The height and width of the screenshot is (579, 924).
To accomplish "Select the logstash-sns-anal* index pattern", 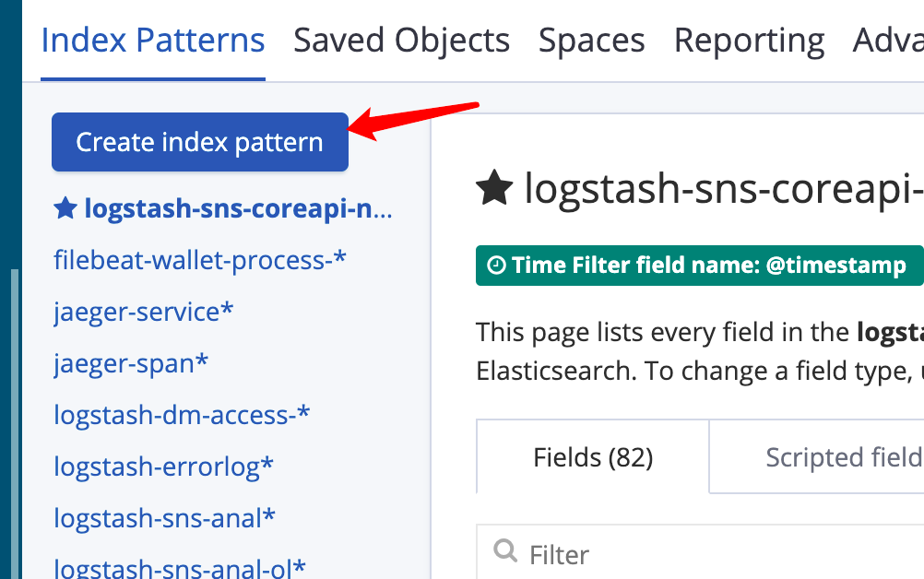I will pos(164,518).
